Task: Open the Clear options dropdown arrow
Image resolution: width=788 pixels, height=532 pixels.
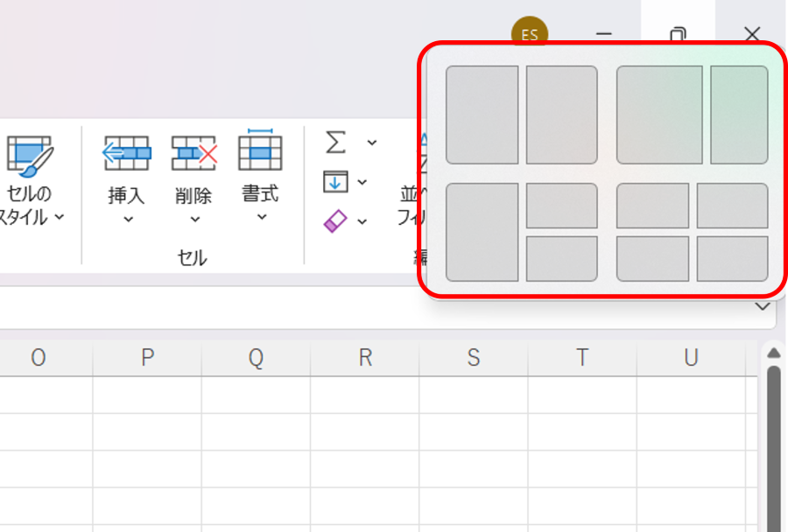Action: (362, 222)
